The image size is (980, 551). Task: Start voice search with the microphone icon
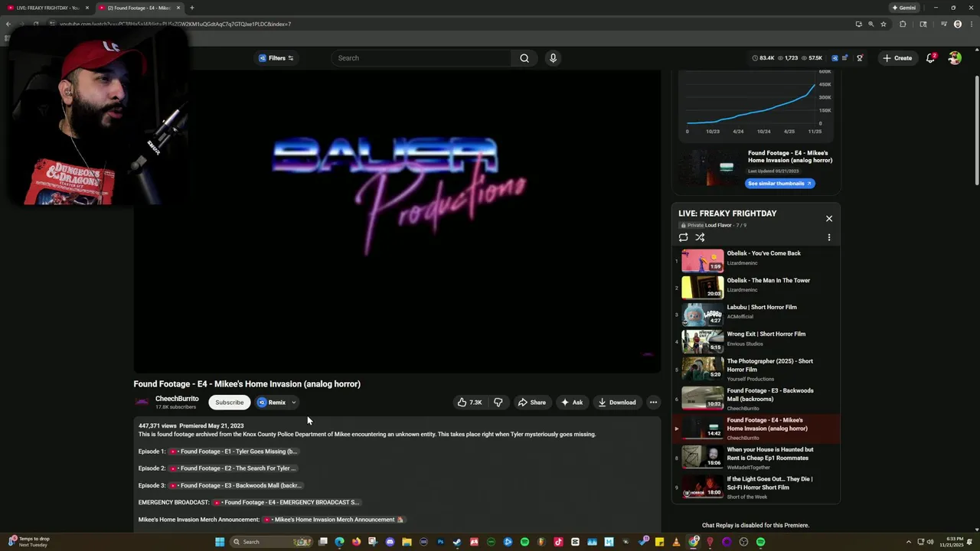[553, 58]
